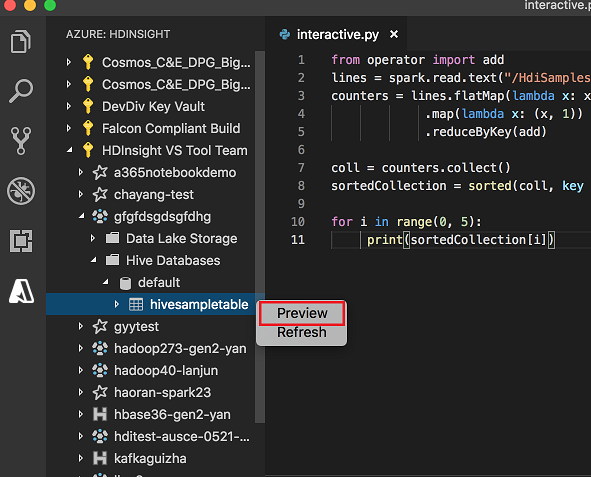The width and height of the screenshot is (591, 477).
Task: Click folder icon beside Data Lake Storage
Action: (112, 238)
